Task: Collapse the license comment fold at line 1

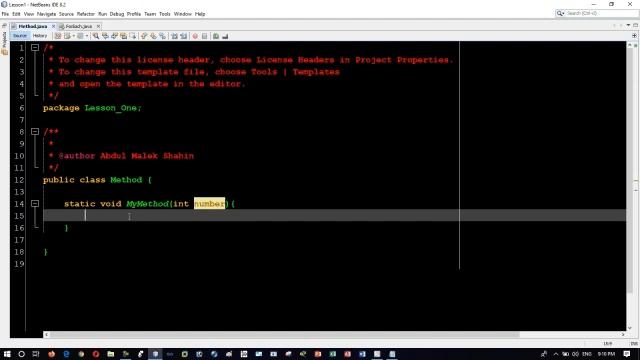Action: [x=35, y=48]
